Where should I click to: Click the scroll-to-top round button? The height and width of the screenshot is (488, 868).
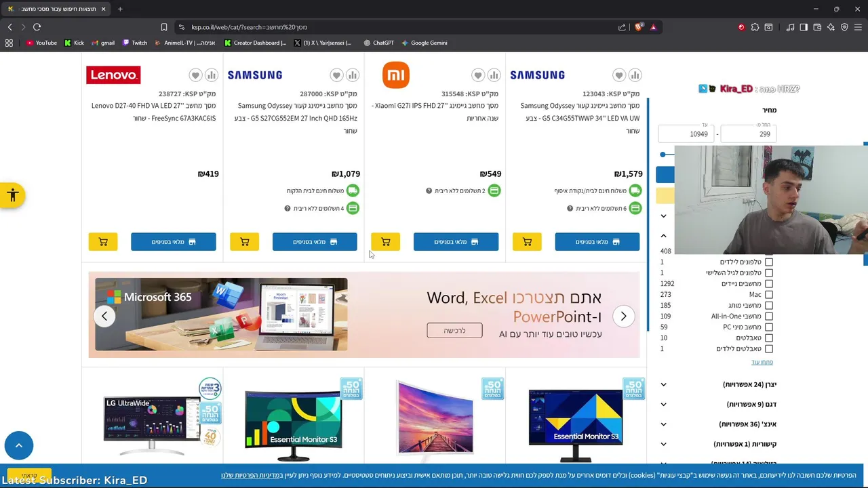point(19,445)
